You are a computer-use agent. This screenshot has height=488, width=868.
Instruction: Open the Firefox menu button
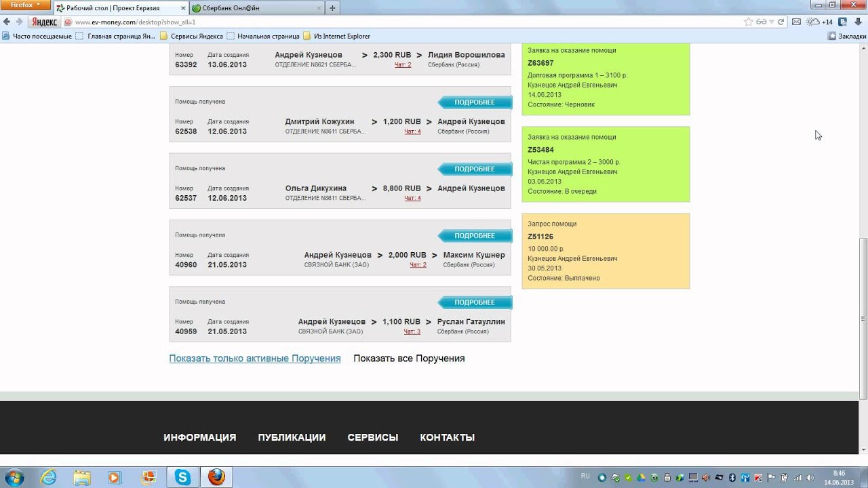(x=25, y=5)
